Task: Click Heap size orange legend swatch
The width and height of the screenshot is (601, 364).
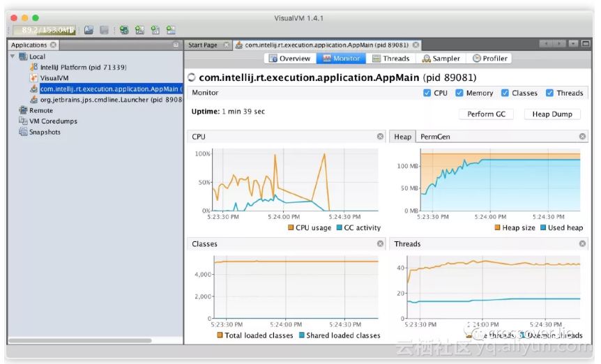Action: point(498,227)
